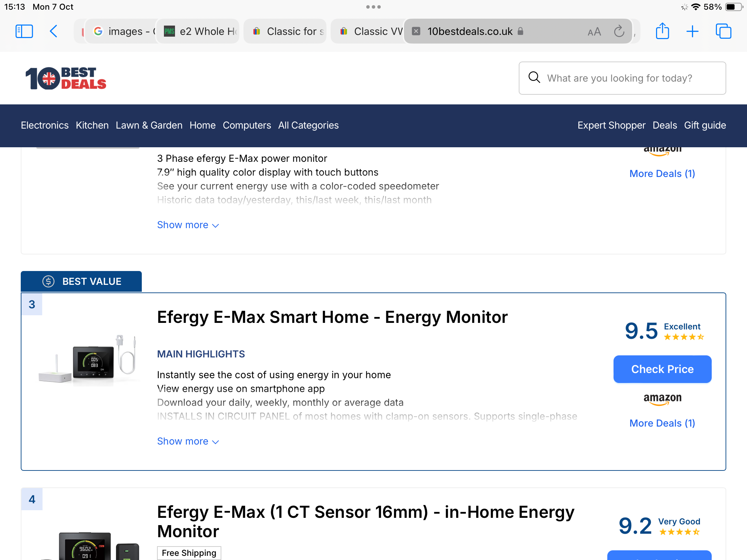
Task: Switch to the 'images - G' Google tab
Action: 122,31
